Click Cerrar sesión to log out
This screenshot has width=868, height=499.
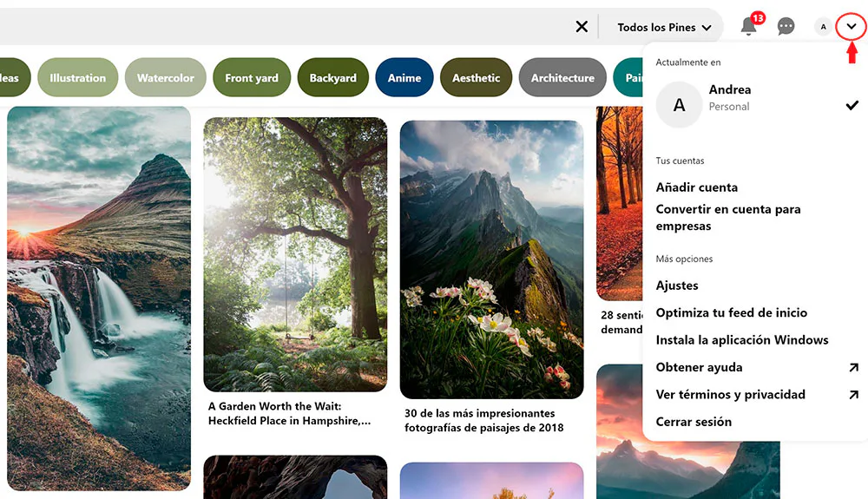(x=694, y=422)
